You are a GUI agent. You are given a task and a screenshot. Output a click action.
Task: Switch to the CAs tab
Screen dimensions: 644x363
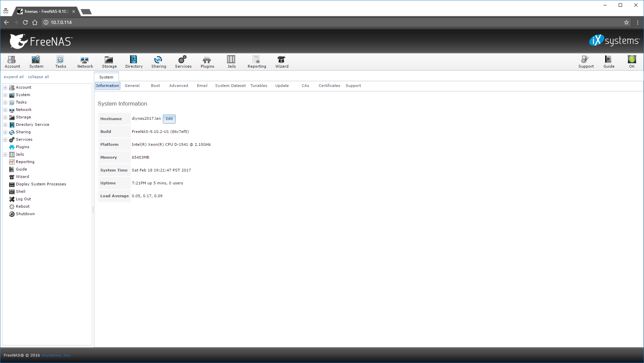(305, 86)
